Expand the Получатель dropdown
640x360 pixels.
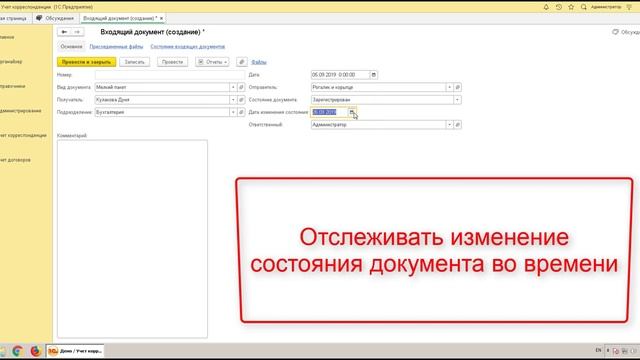(x=233, y=100)
